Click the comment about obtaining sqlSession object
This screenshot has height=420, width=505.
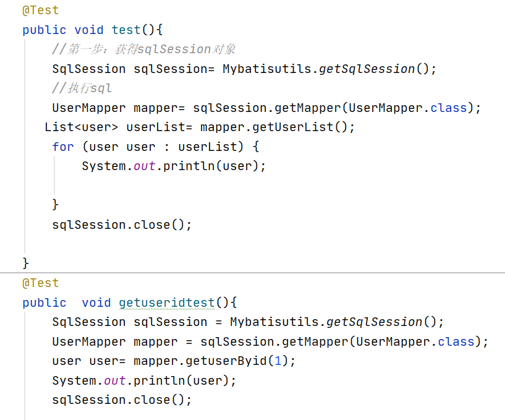tap(143, 49)
